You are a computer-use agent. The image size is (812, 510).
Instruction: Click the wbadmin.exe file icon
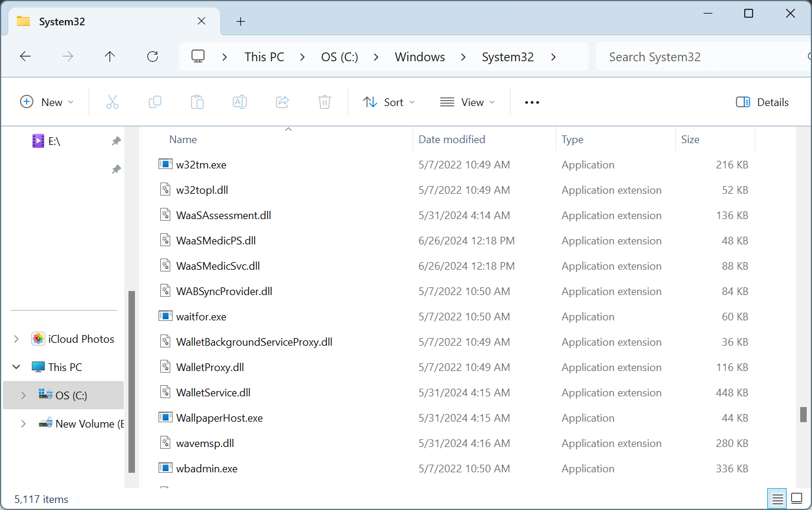(165, 468)
